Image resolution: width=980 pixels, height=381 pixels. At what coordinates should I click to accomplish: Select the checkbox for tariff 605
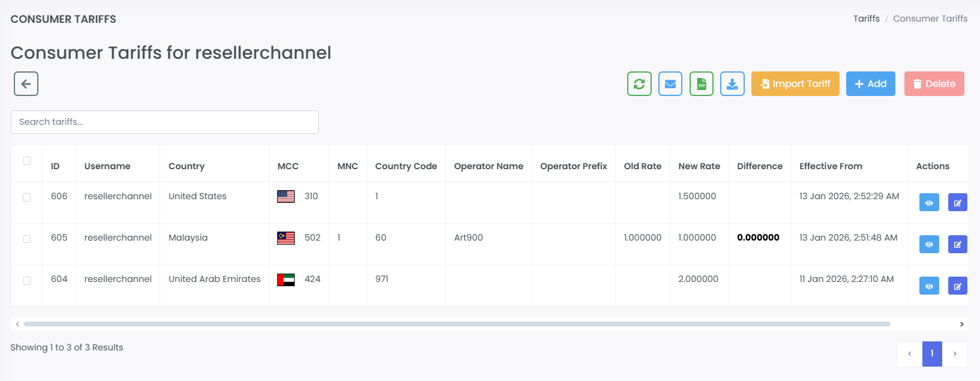pyautogui.click(x=26, y=239)
